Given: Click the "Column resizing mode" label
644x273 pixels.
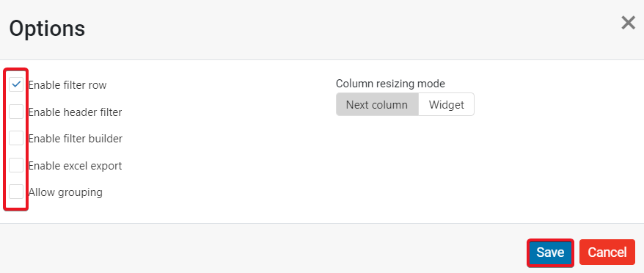Looking at the screenshot, I should (390, 84).
